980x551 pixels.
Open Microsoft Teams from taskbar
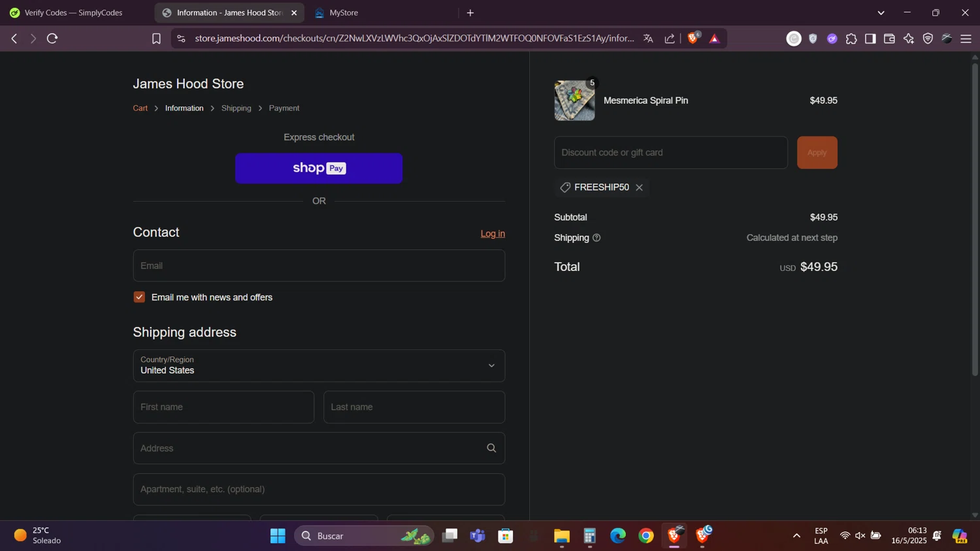pyautogui.click(x=478, y=536)
